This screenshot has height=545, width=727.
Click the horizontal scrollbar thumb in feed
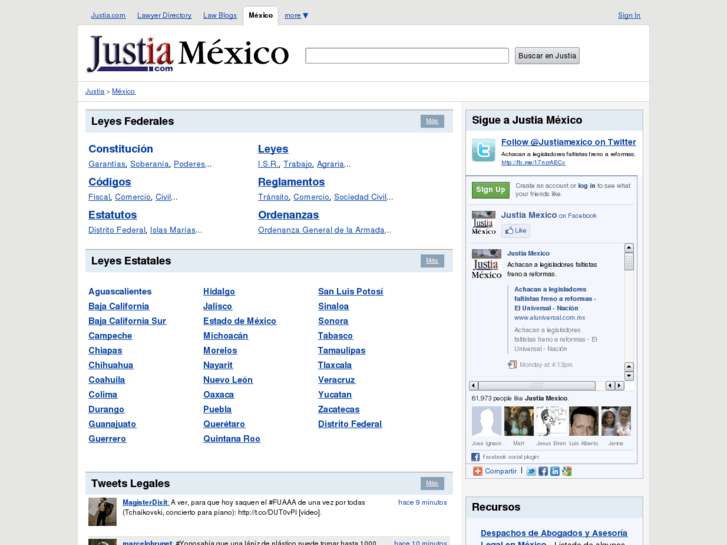click(x=537, y=385)
